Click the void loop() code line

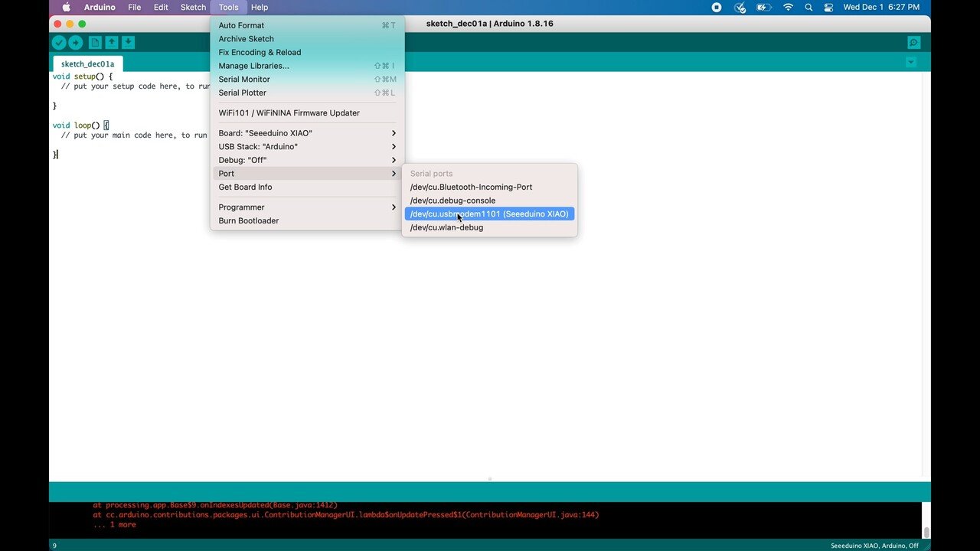[80, 126]
